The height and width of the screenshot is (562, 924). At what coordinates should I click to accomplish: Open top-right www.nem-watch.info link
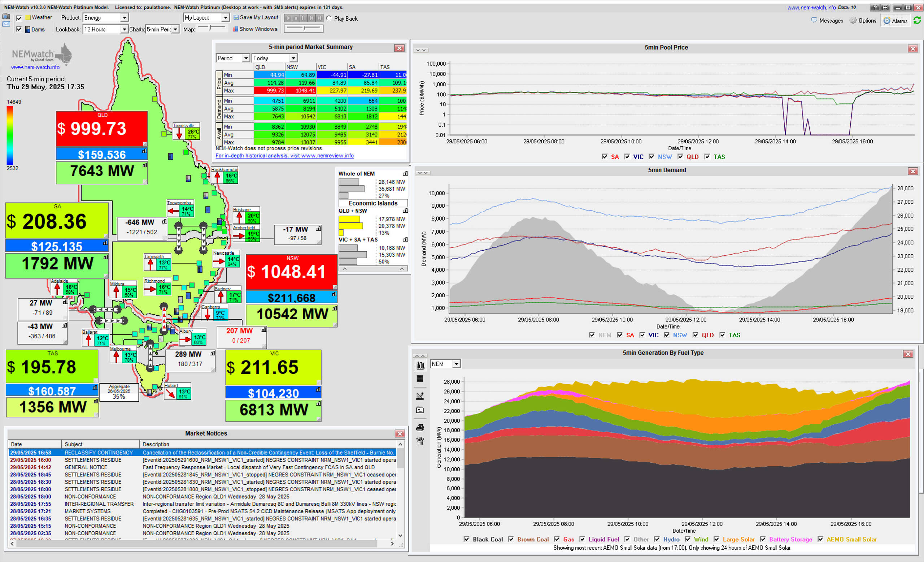tap(811, 8)
